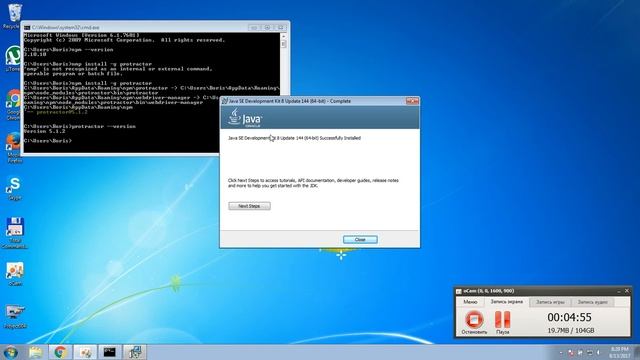
Task: Click the cmd window title bar icon
Action: point(27,27)
